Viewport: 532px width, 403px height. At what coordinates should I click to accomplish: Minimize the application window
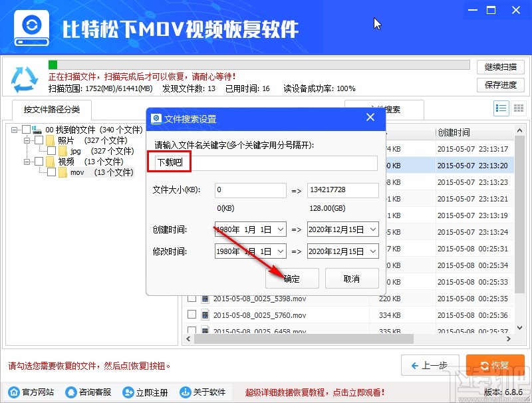tap(473, 10)
